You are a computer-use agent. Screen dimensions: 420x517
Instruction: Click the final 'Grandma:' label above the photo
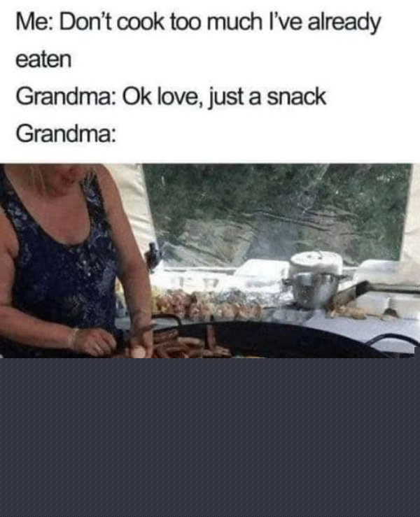(x=66, y=134)
